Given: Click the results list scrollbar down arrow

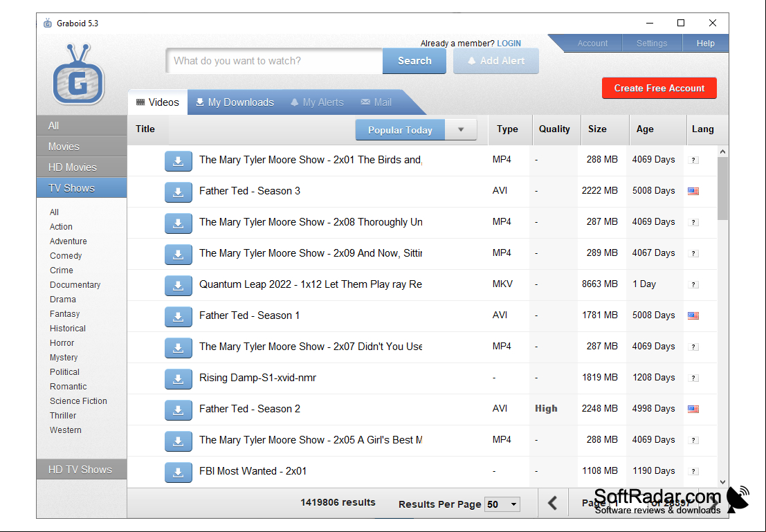Looking at the screenshot, I should point(723,482).
